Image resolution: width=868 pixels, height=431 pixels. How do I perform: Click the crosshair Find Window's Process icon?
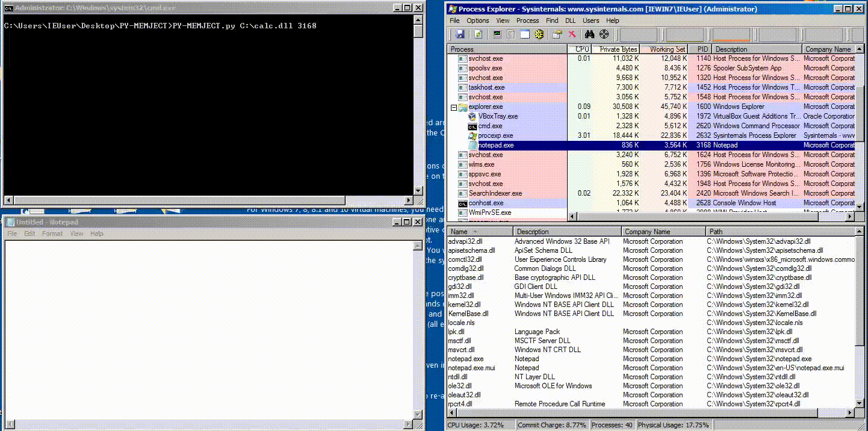[604, 35]
